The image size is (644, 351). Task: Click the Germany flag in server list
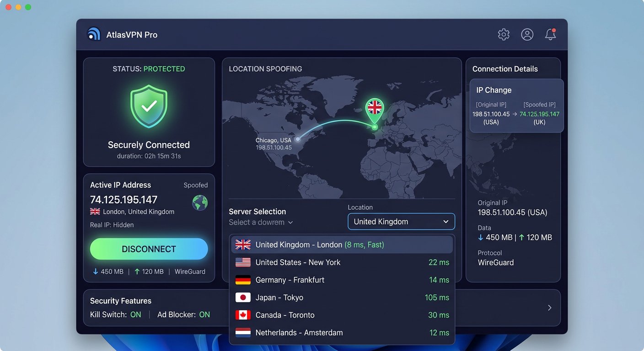243,280
